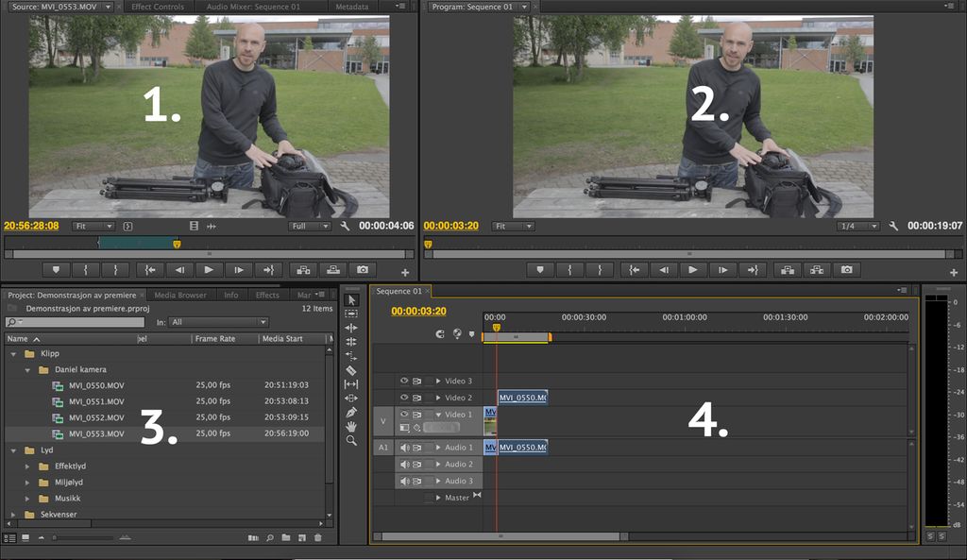Viewport: 967px width, 560px height.
Task: Select the Track Select tool
Action: point(351,314)
